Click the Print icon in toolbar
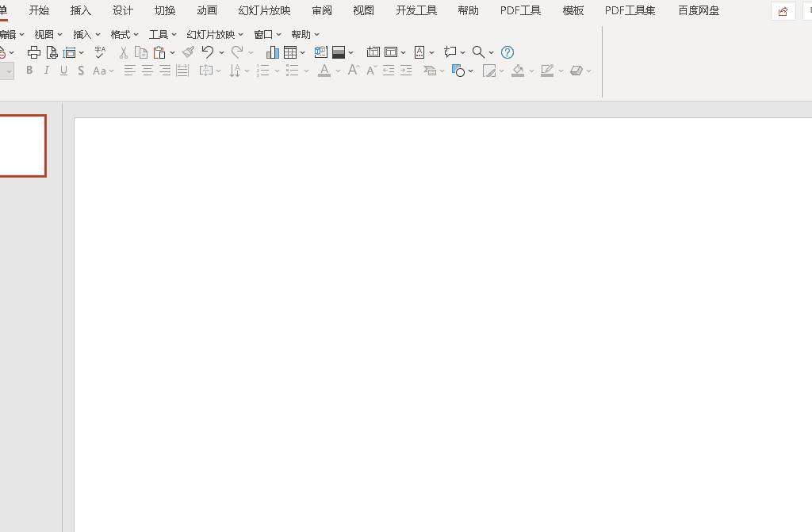The width and height of the screenshot is (812, 532). [x=34, y=52]
